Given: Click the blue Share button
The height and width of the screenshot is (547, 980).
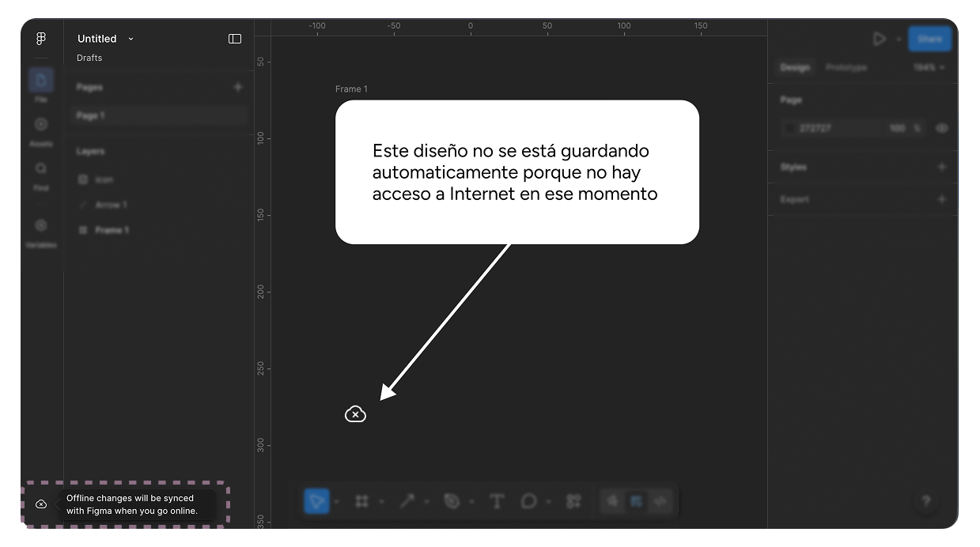Looking at the screenshot, I should (929, 39).
